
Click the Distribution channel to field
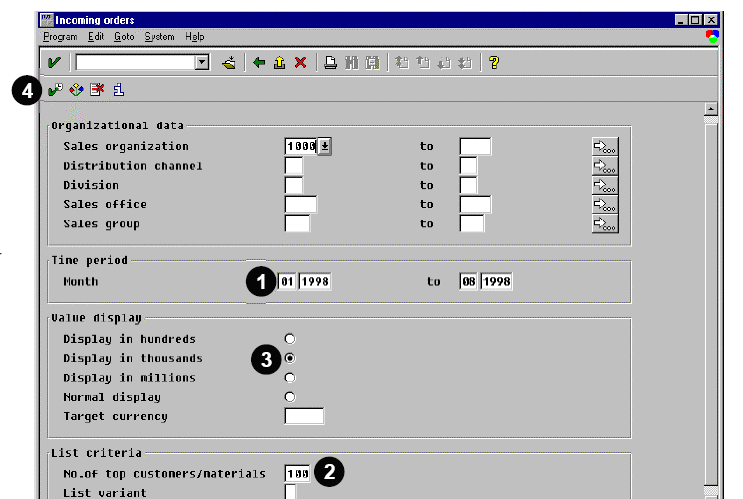point(469,166)
